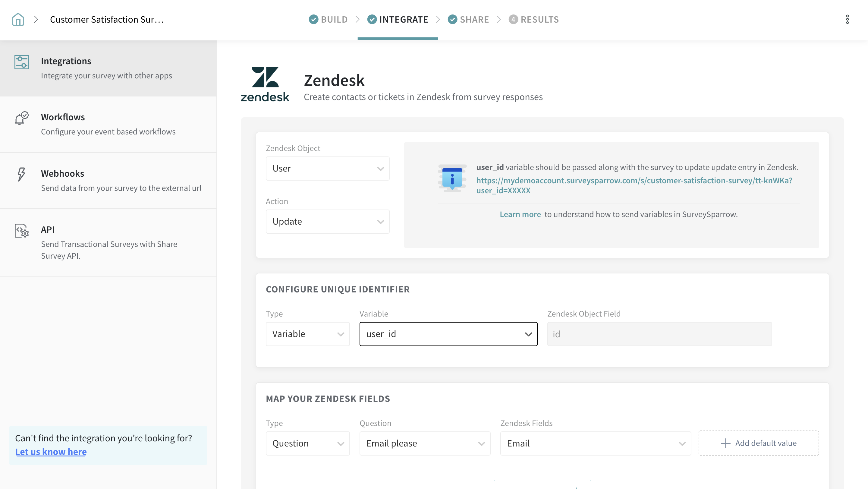Click the Workflows bell icon
Viewport: 868px width, 489px height.
pos(22,118)
